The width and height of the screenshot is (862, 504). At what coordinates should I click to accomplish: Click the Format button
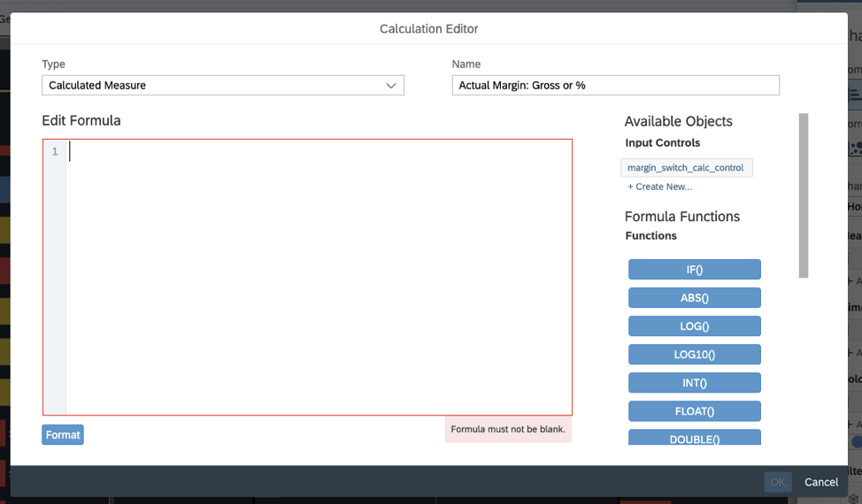63,435
